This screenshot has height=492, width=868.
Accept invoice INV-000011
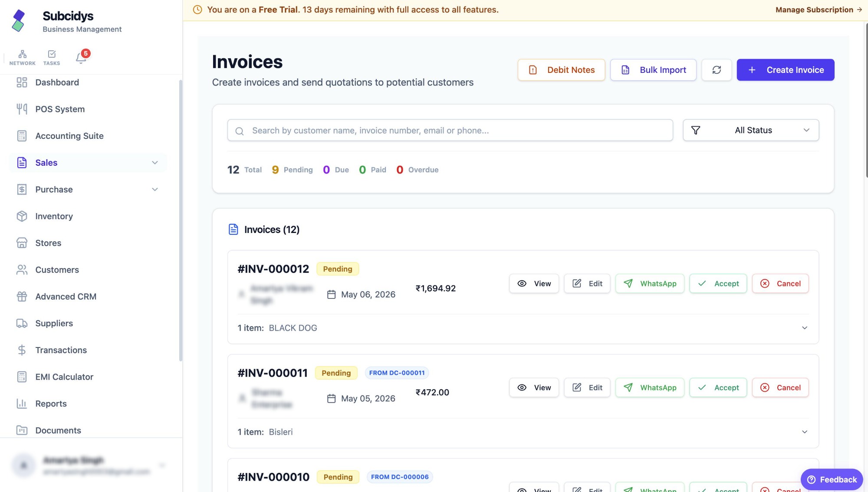pyautogui.click(x=718, y=387)
